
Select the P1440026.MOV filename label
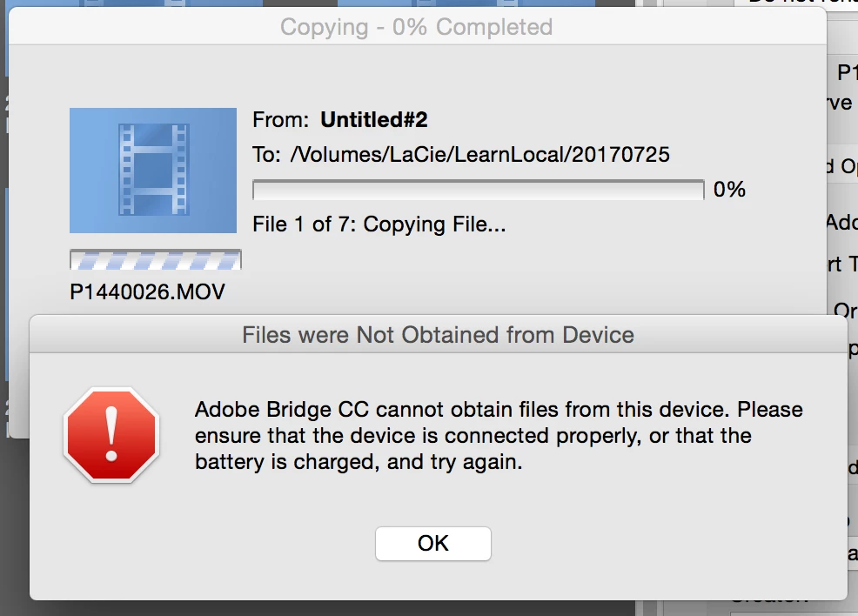pos(147,291)
